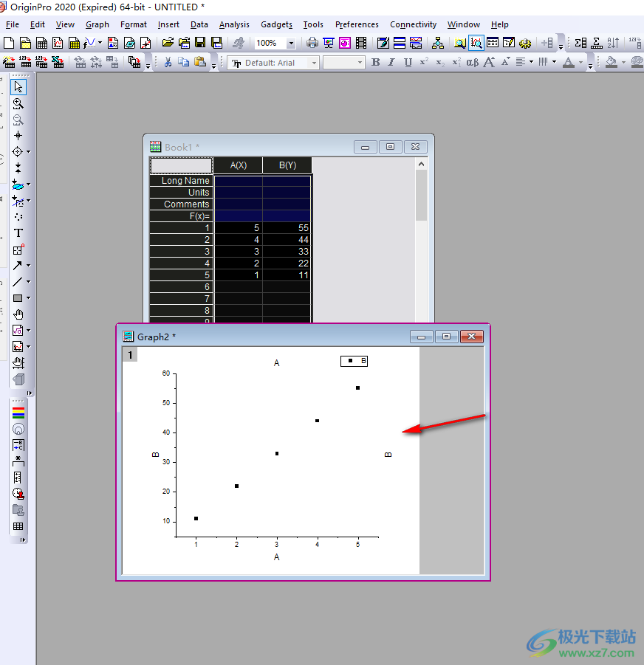Open the Connectivity menu
644x665 pixels.
click(x=414, y=24)
